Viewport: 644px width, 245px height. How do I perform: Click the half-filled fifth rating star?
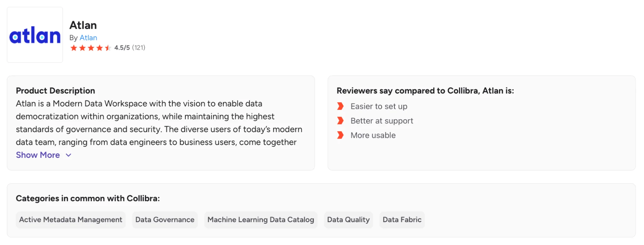pyautogui.click(x=109, y=48)
